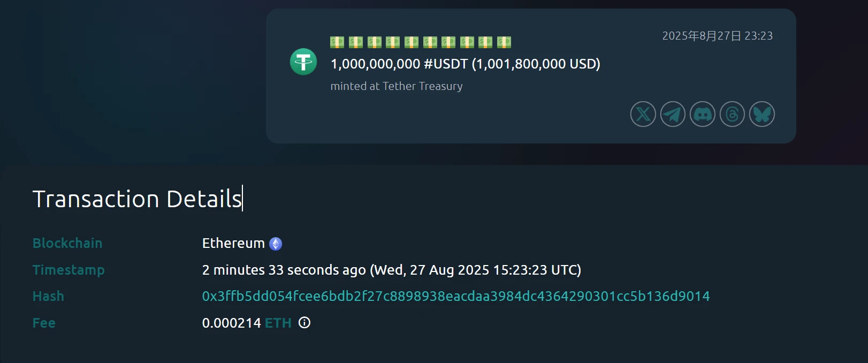The image size is (868, 363).
Task: Select the Transaction Details heading
Action: (137, 199)
